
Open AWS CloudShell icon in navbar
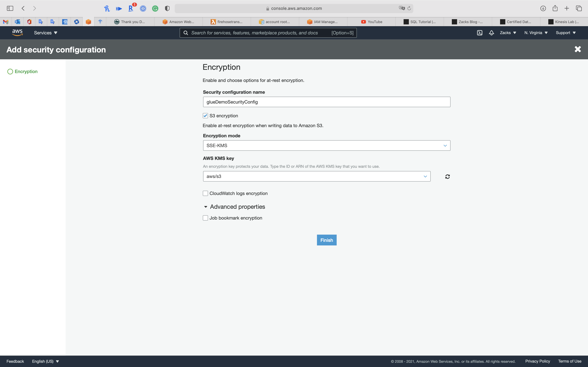pyautogui.click(x=479, y=33)
